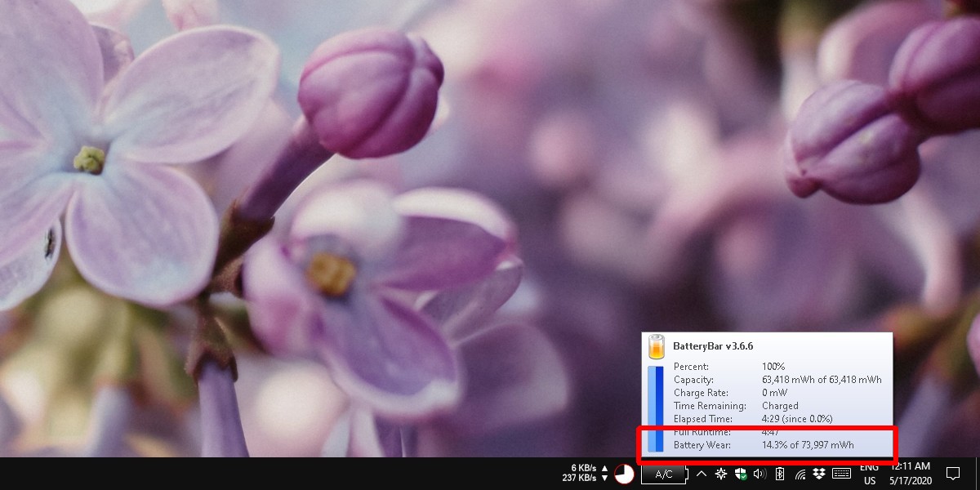The image size is (980, 490).
Task: Click Time Remaining value Charged
Action: tap(780, 406)
